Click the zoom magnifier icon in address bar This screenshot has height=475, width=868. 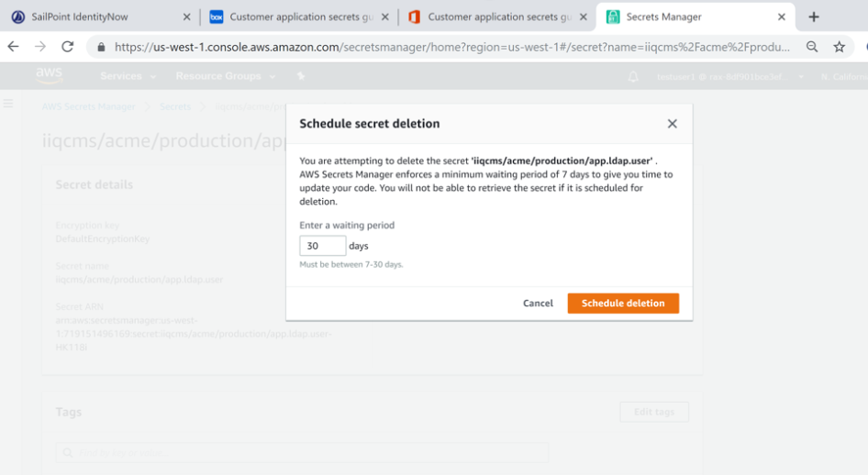[812, 47]
